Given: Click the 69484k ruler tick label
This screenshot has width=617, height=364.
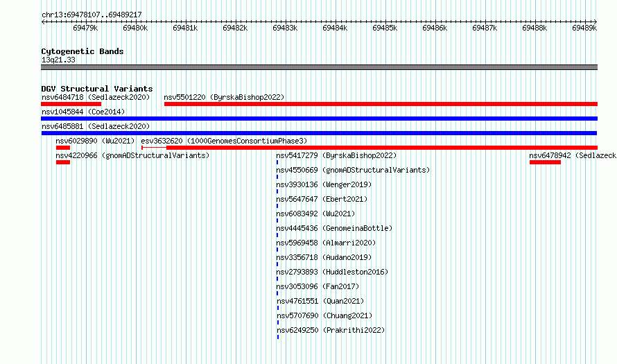Looking at the screenshot, I should coord(335,28).
